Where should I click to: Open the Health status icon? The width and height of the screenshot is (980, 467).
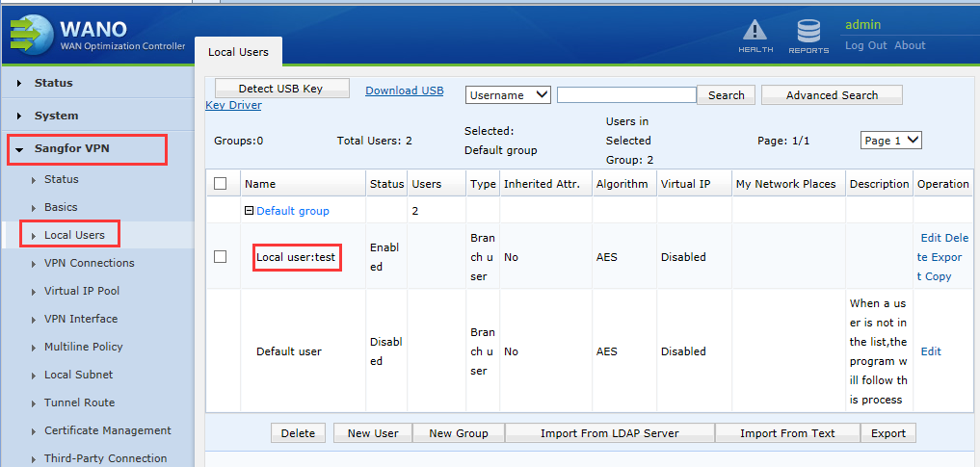pos(755,32)
